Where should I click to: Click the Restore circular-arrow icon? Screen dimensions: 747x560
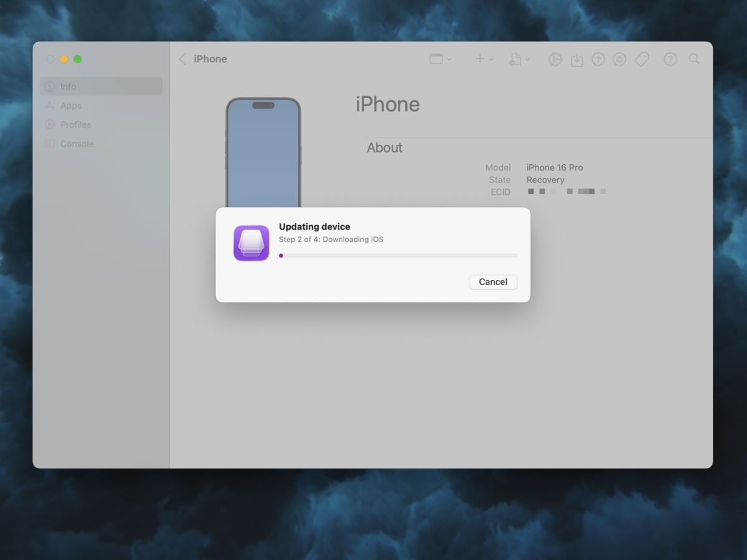coord(619,59)
